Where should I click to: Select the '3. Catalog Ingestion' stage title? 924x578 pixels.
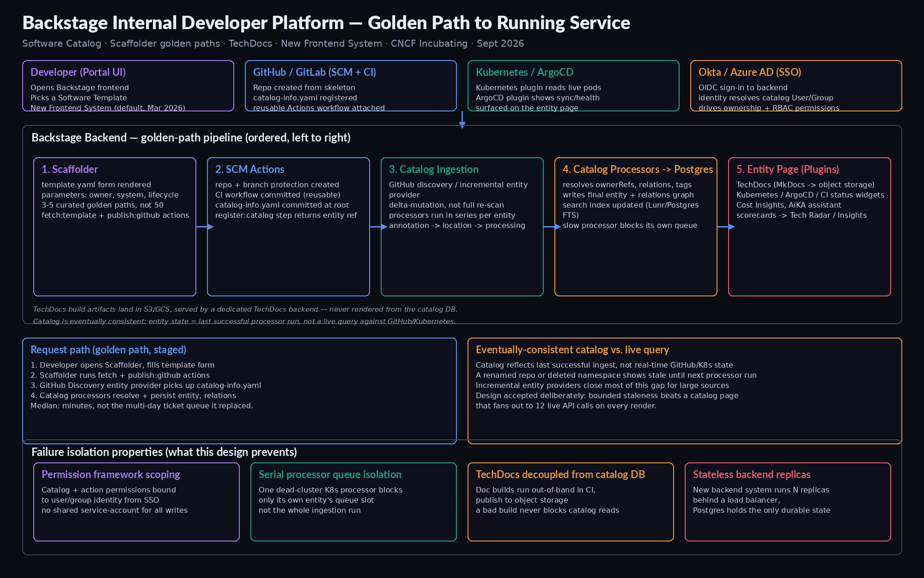pos(434,169)
